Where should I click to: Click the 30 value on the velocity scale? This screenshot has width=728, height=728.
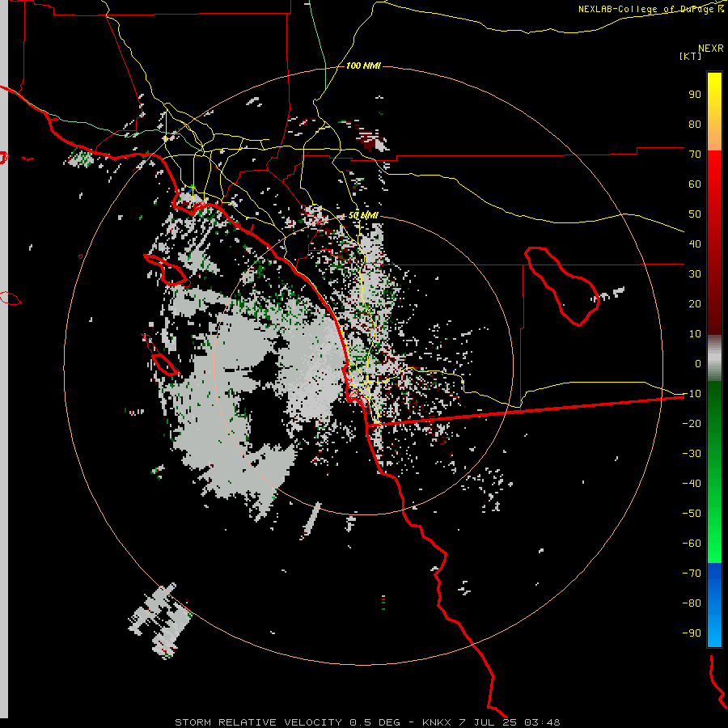coord(695,274)
